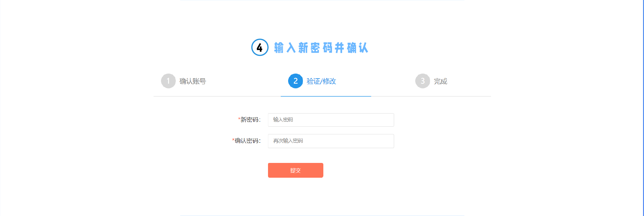Click the circled number 4 heading icon
Image resolution: width=644 pixels, height=216 pixels.
[x=260, y=47]
